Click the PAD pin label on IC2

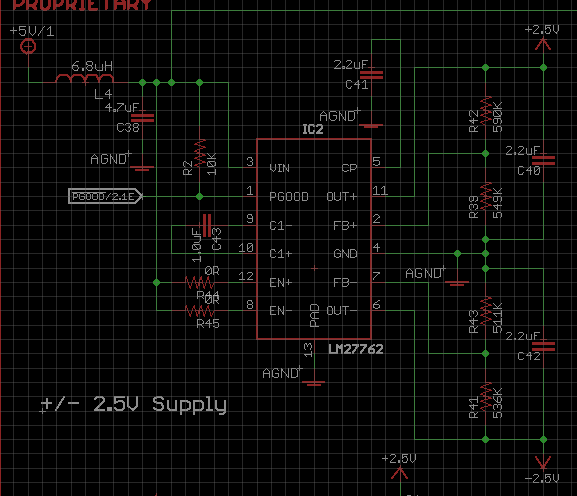tap(314, 315)
